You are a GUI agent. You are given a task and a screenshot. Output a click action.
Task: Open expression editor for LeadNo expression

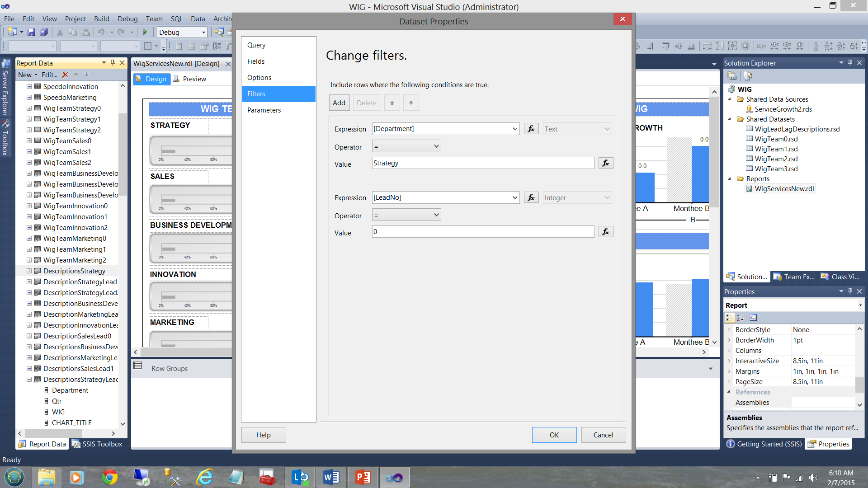[x=531, y=197]
